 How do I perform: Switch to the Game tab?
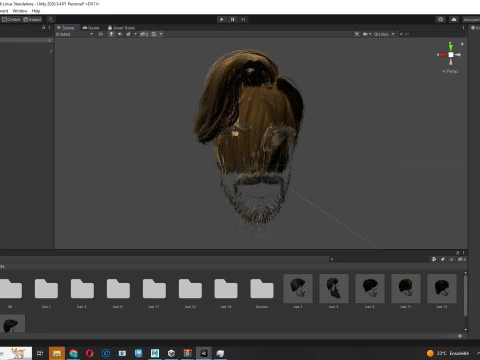(91, 28)
